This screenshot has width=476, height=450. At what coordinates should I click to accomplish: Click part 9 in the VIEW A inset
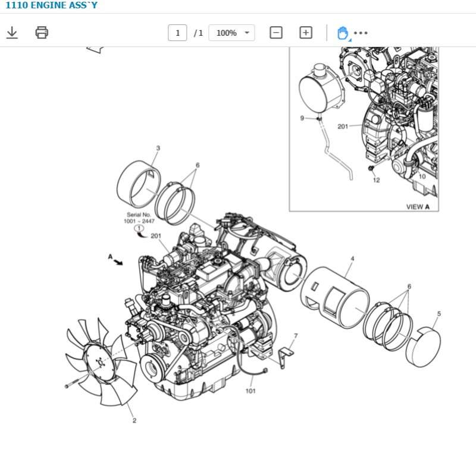click(302, 118)
